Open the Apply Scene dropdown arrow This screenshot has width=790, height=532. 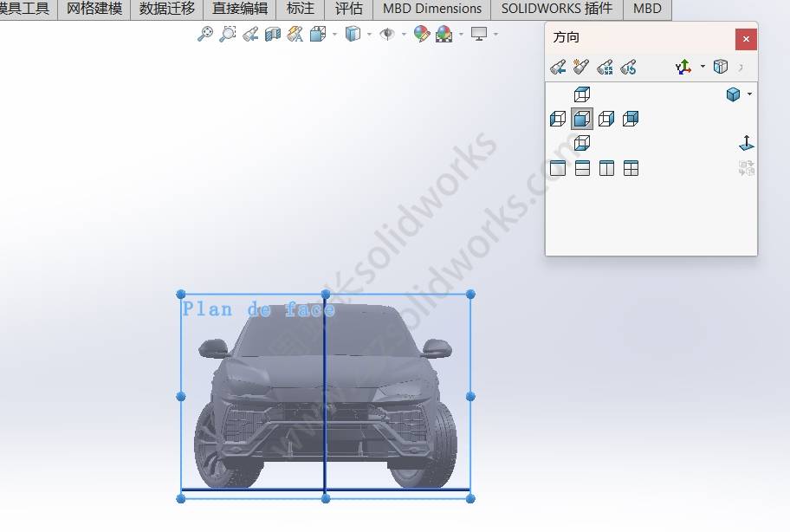click(461, 35)
